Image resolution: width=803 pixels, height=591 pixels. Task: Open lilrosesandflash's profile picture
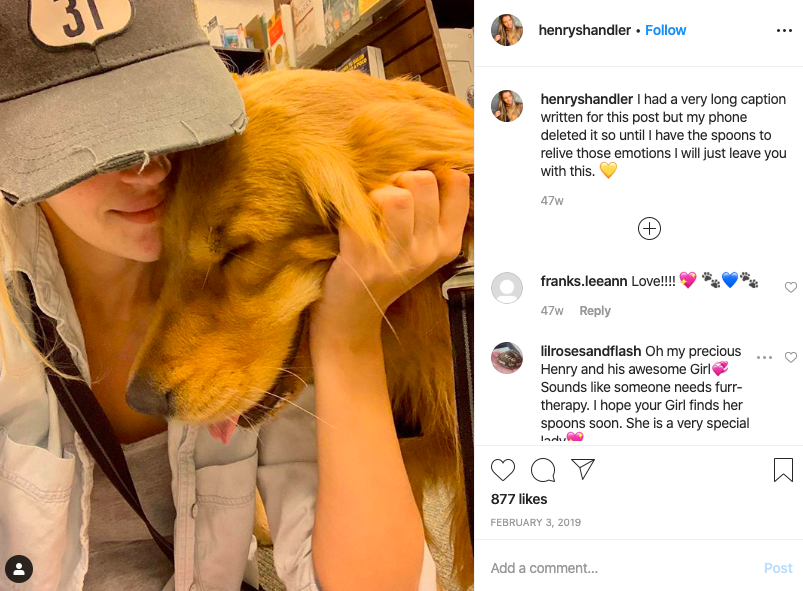[x=506, y=357]
